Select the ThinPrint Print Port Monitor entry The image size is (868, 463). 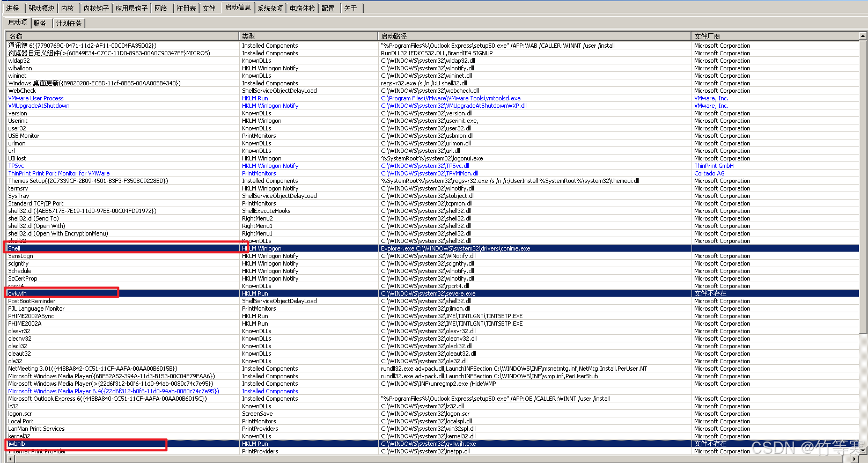click(59, 173)
